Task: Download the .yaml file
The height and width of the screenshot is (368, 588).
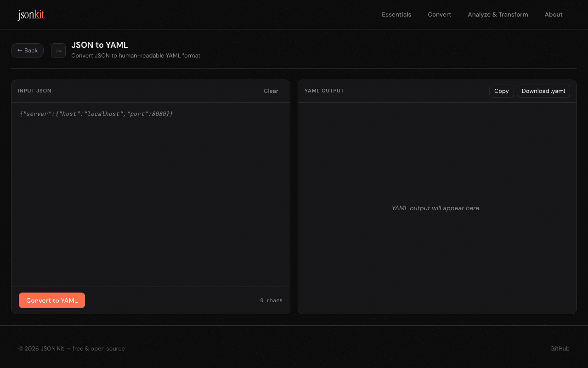Action: coord(543,91)
